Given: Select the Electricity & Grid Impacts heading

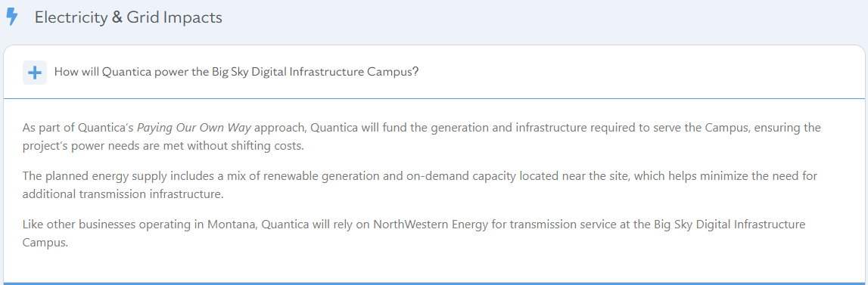Looking at the screenshot, I should (129, 17).
